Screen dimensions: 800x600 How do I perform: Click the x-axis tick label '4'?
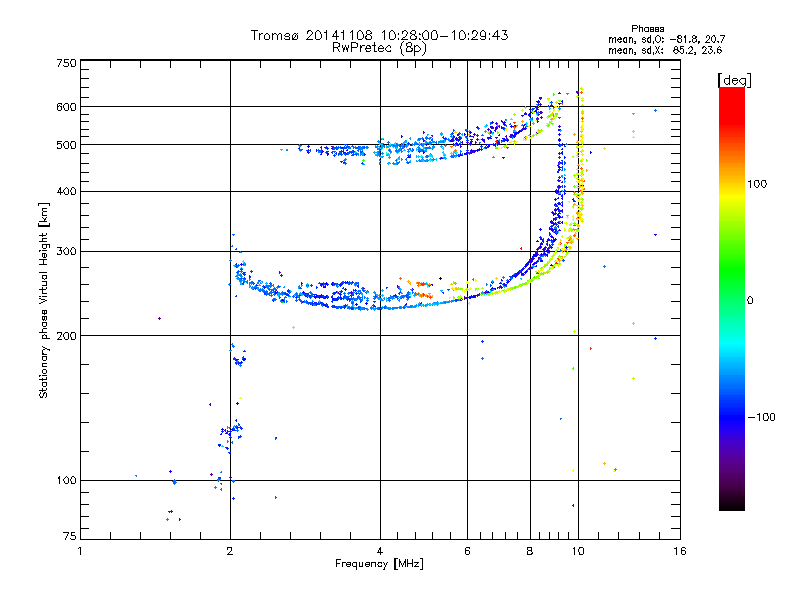tap(380, 551)
